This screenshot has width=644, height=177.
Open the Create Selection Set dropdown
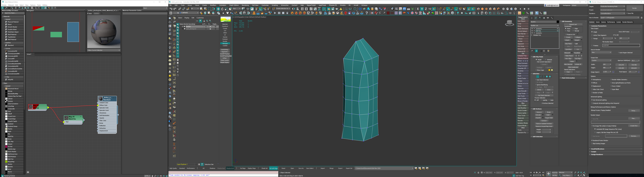283,9
